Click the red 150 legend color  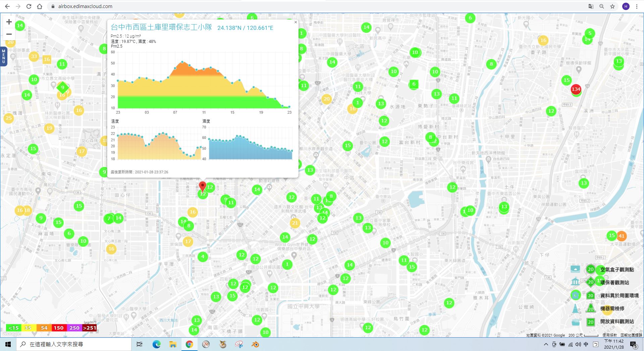[59, 328]
